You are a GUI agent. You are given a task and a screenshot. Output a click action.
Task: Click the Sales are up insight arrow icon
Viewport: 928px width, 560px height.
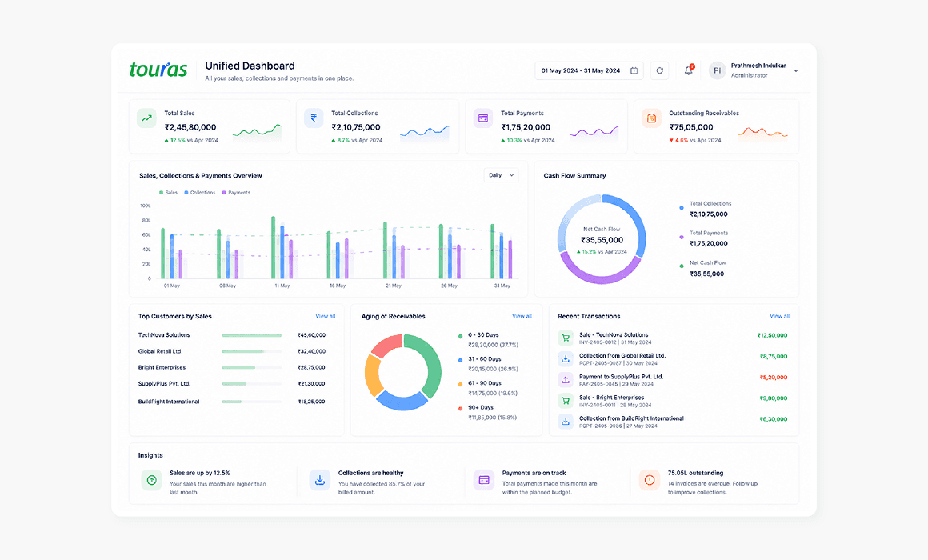151,480
